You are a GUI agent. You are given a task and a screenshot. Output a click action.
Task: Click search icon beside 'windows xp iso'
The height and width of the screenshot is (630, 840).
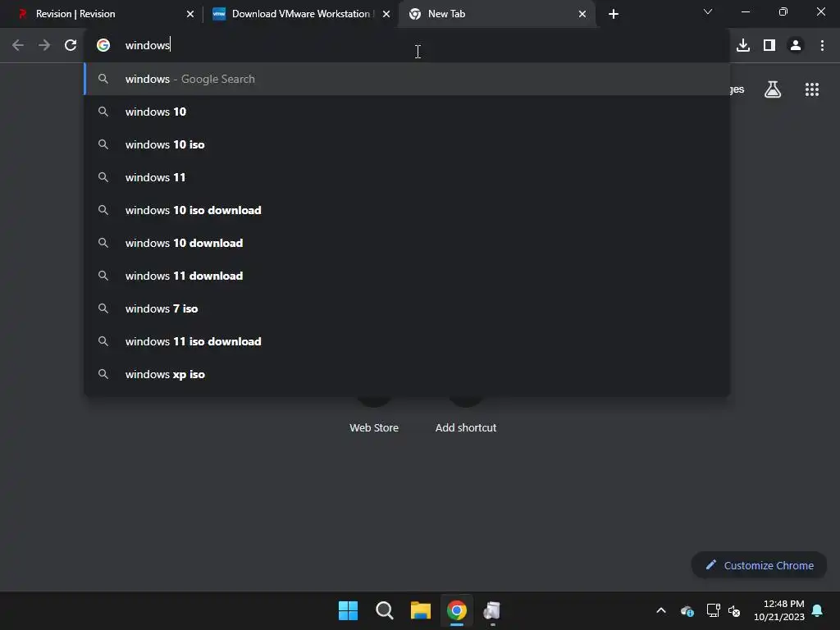pyautogui.click(x=103, y=374)
